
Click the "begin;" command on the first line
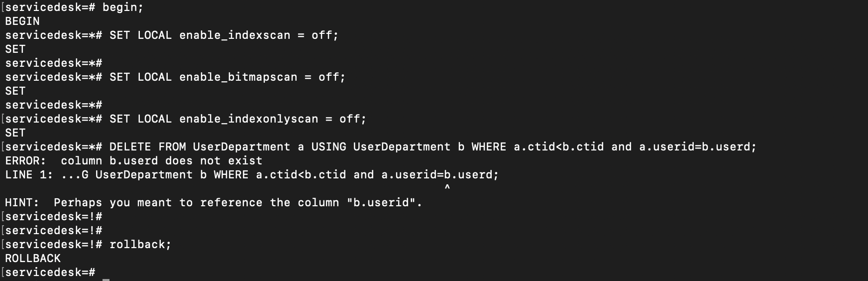tap(122, 7)
